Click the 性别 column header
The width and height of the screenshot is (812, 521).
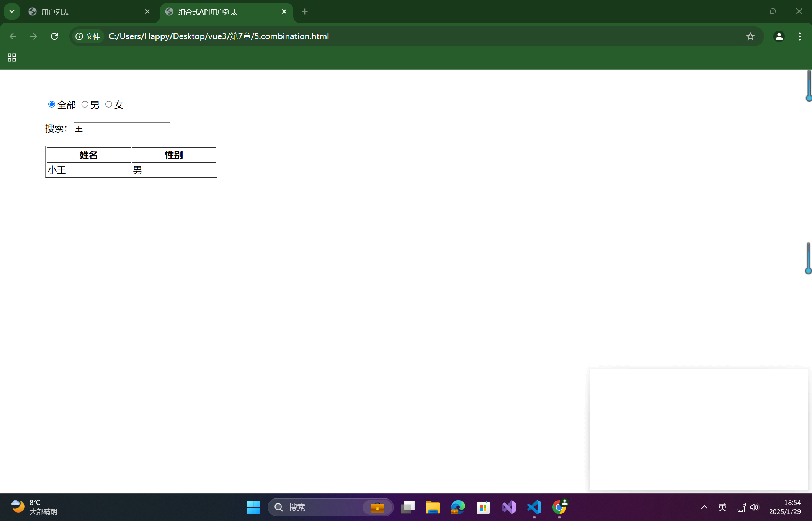click(174, 155)
